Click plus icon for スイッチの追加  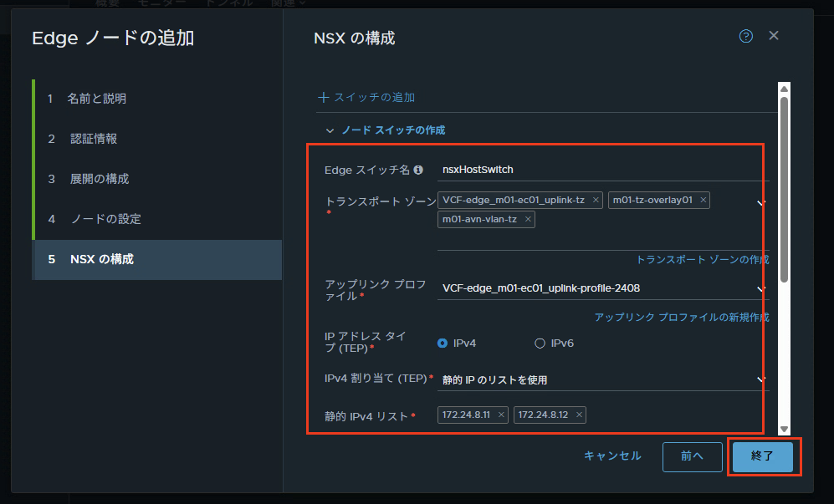coord(324,97)
